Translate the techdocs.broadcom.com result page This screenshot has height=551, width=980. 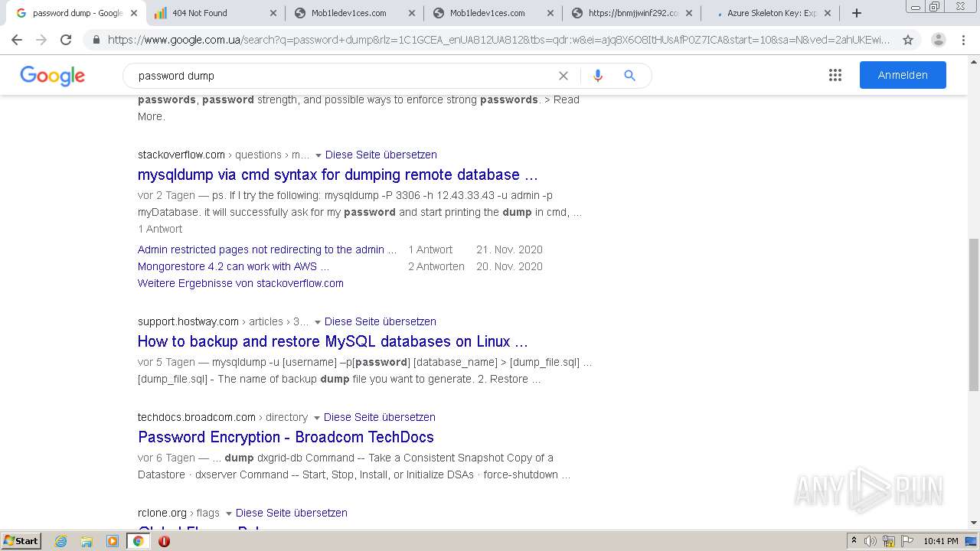point(380,417)
